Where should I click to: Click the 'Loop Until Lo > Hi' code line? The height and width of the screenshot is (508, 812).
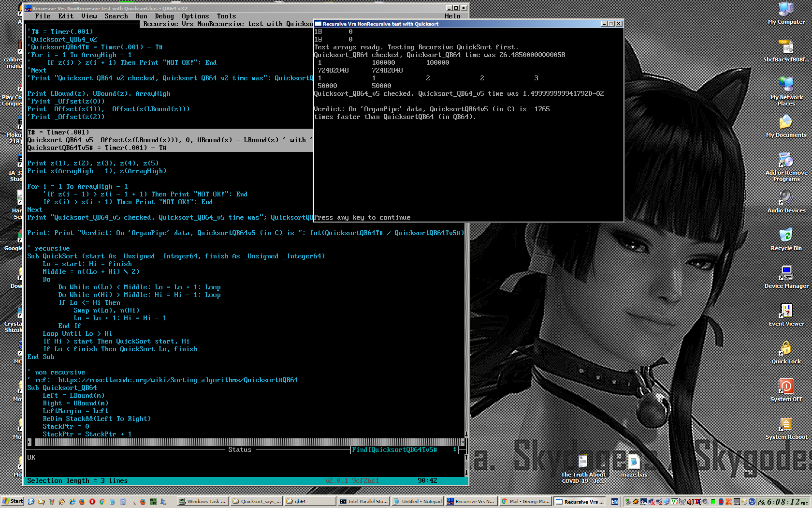click(x=77, y=333)
